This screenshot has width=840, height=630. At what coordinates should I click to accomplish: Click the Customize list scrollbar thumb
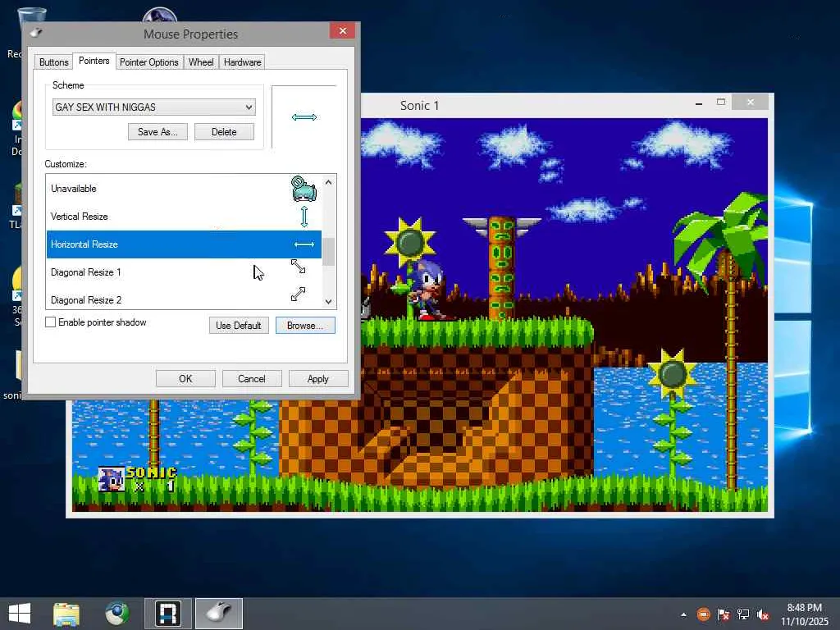pyautogui.click(x=328, y=252)
